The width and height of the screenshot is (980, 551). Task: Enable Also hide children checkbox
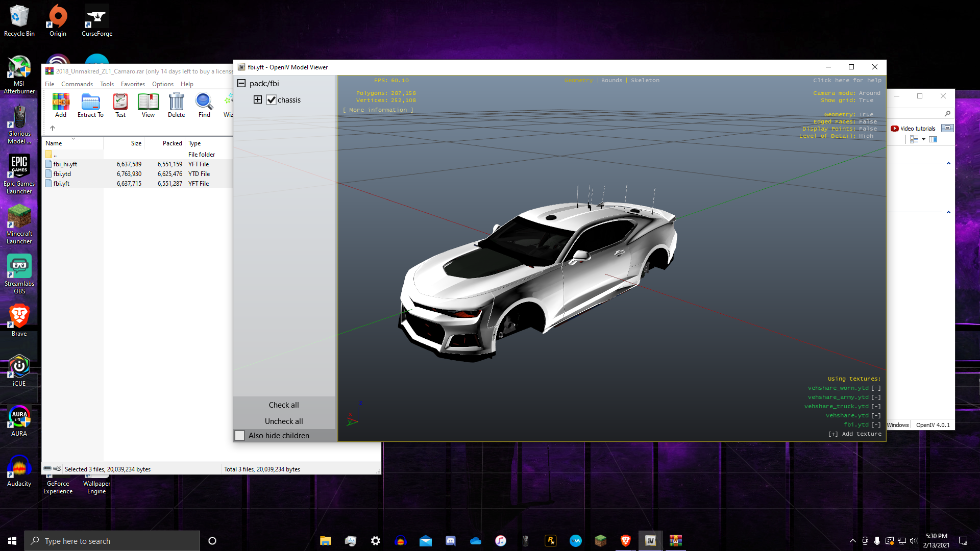(x=240, y=436)
